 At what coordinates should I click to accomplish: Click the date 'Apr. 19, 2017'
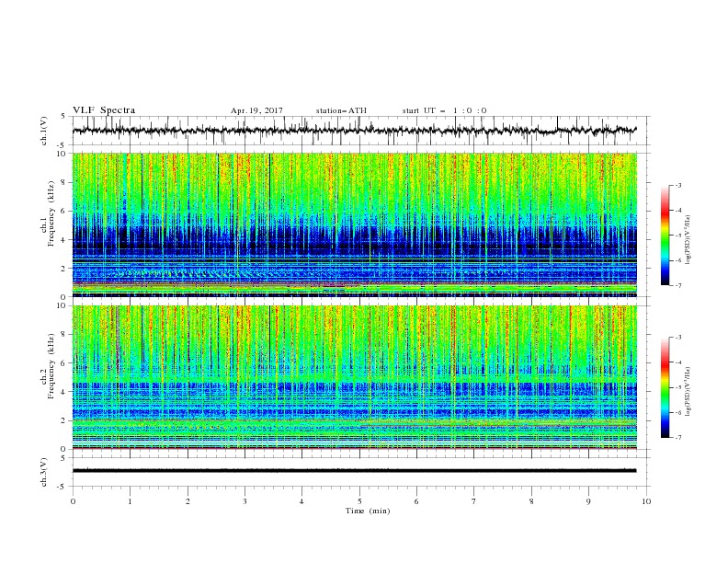[x=256, y=110]
